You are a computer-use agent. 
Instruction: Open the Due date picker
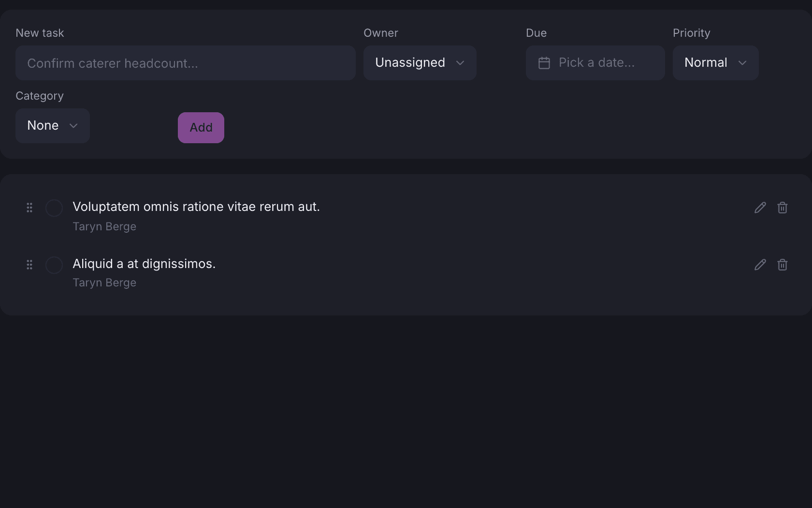tap(595, 63)
